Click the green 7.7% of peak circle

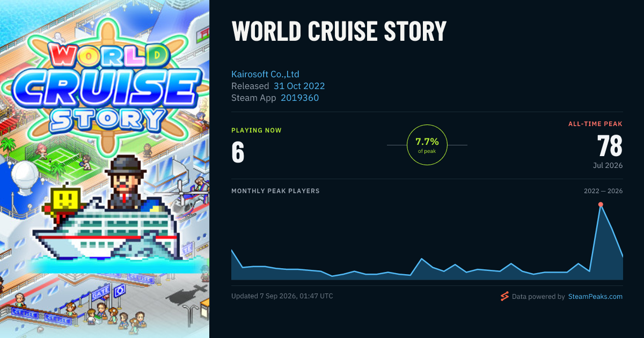tap(427, 145)
